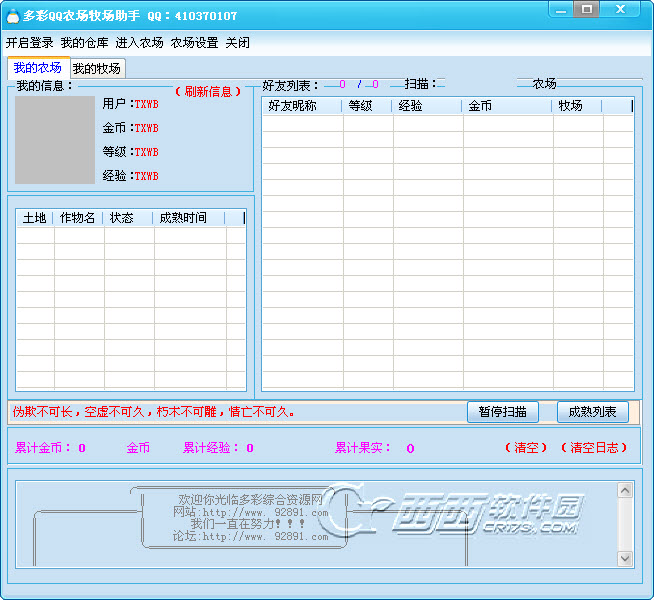
Task: Click the 进入农场 menu item
Action: (x=139, y=43)
